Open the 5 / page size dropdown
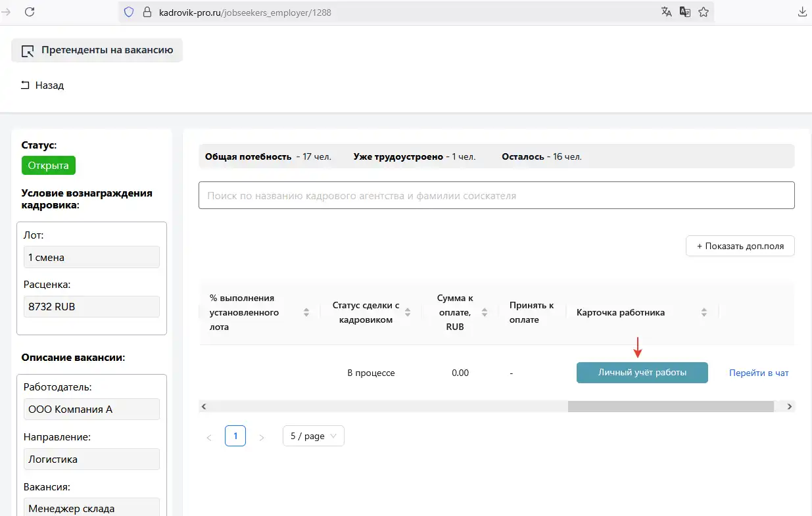This screenshot has width=812, height=516. [x=313, y=436]
